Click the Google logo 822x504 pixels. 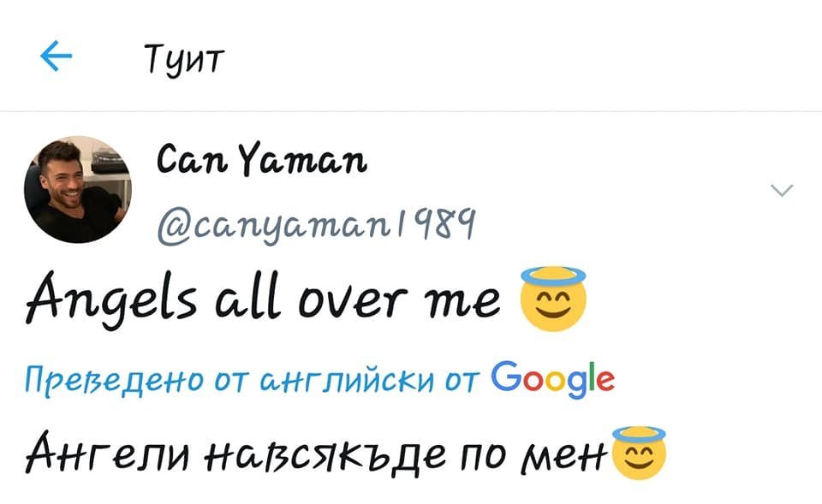coord(552,380)
